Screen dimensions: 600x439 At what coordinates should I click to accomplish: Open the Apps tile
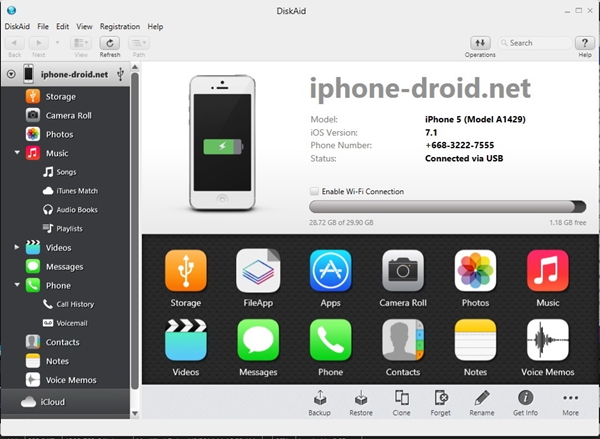click(331, 271)
